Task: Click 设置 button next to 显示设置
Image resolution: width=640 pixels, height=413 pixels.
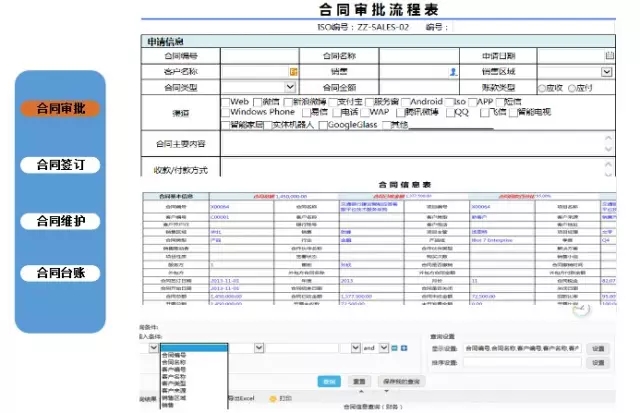Action: (598, 349)
